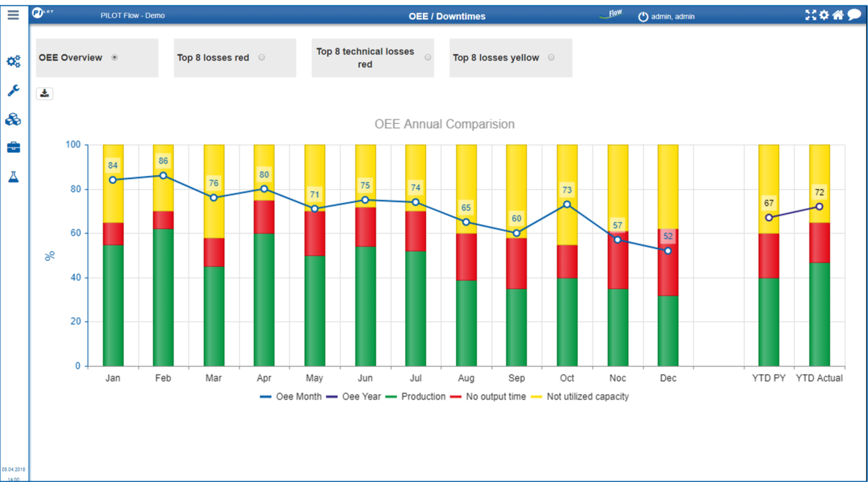Log out using the power icon
868x482 pixels.
coord(642,17)
